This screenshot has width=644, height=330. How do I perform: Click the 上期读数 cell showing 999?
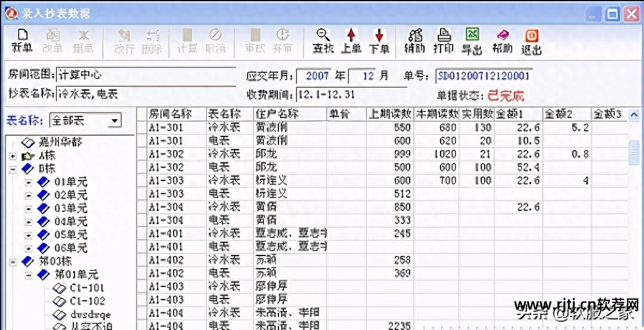(390, 154)
